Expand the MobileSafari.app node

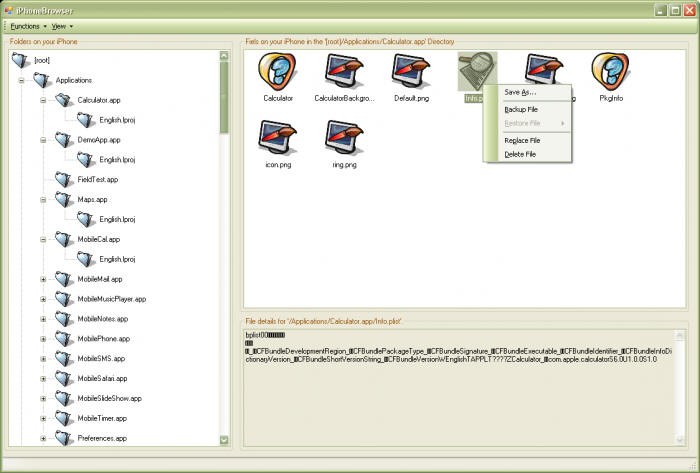[x=43, y=379]
